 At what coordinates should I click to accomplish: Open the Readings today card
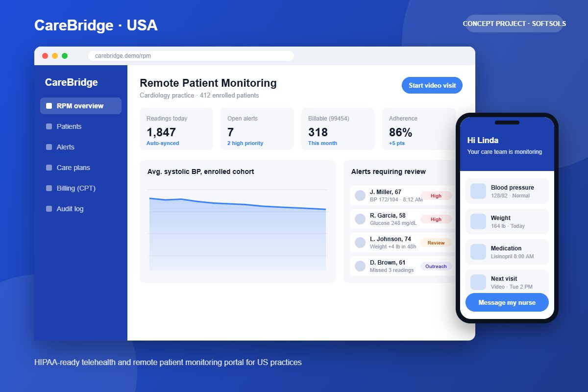point(176,129)
